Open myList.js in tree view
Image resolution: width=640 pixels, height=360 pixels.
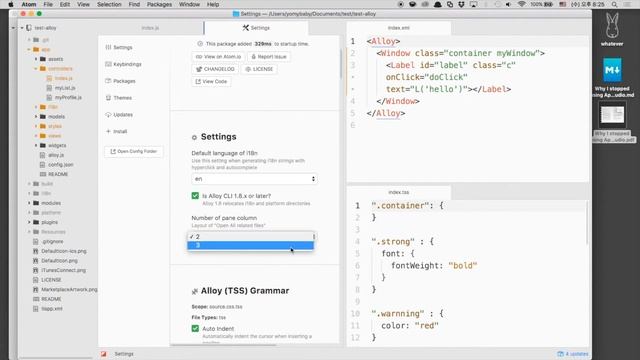pyautogui.click(x=65, y=88)
